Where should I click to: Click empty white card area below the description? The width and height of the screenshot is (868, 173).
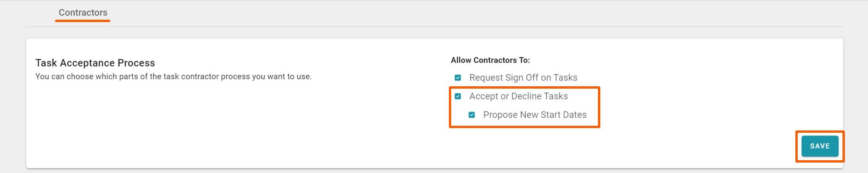[193, 124]
